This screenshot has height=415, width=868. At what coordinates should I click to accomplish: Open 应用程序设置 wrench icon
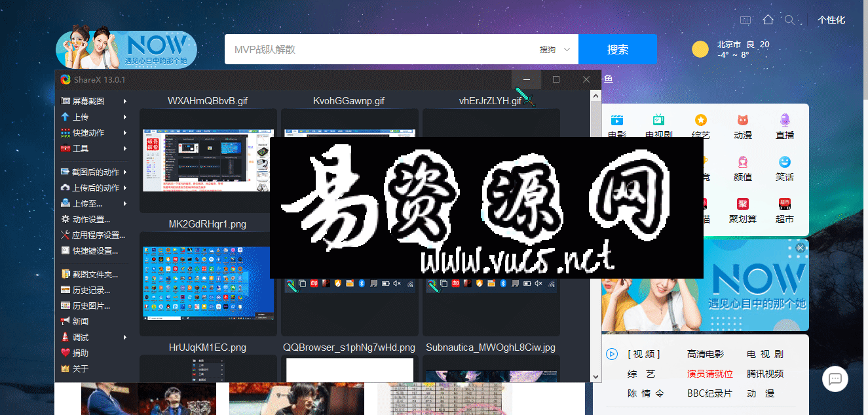(x=65, y=235)
